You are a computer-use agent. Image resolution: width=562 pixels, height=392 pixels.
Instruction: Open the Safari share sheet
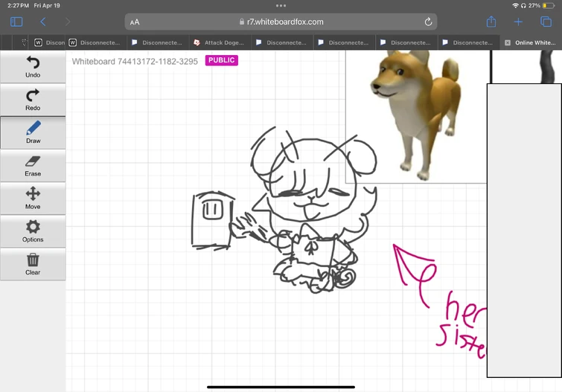pyautogui.click(x=491, y=22)
